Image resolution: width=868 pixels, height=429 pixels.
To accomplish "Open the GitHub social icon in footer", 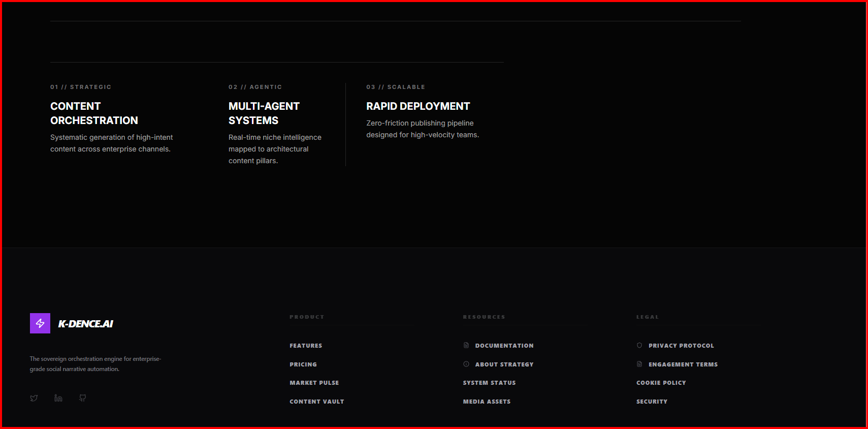I will (83, 398).
